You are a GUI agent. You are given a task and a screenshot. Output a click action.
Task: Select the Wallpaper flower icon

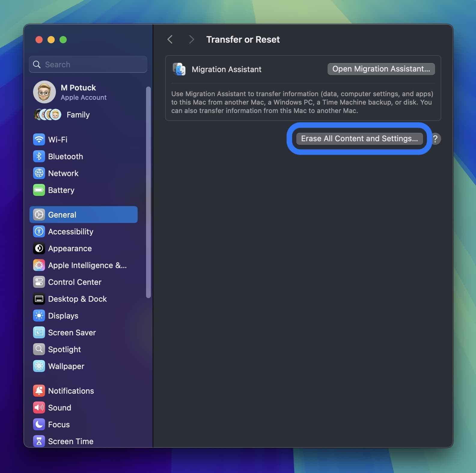[39, 366]
